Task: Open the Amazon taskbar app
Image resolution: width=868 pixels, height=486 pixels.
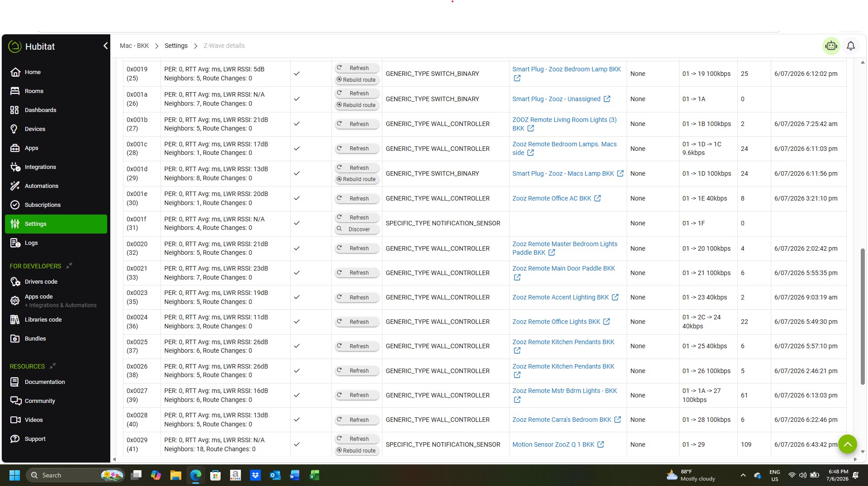Action: point(236,475)
